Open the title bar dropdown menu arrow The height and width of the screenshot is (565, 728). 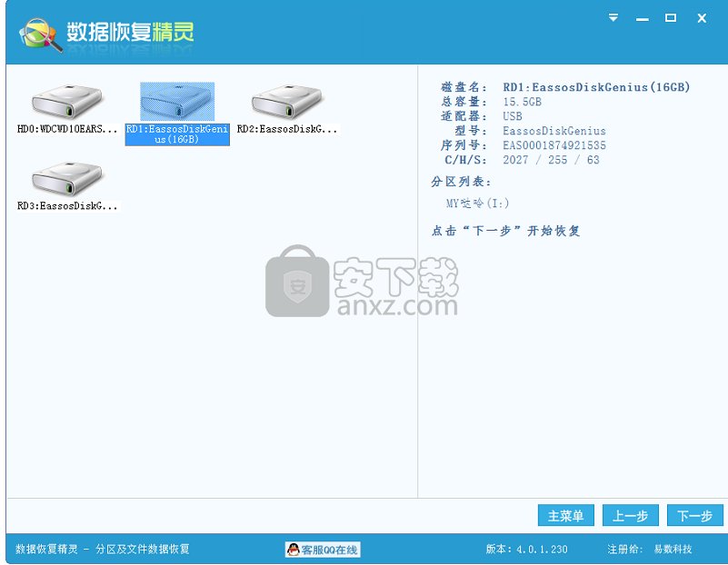613,17
